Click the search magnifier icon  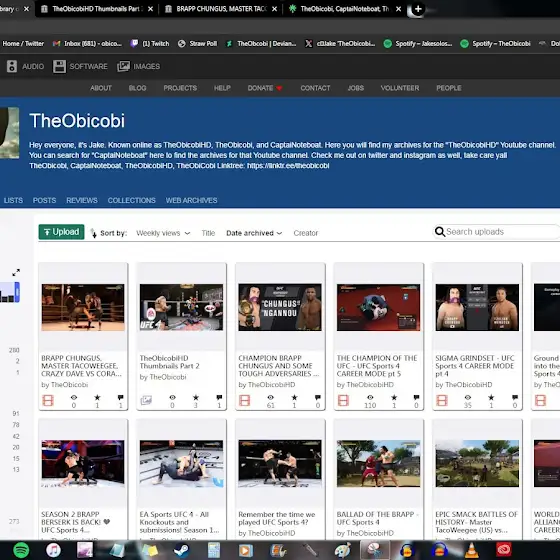440,232
